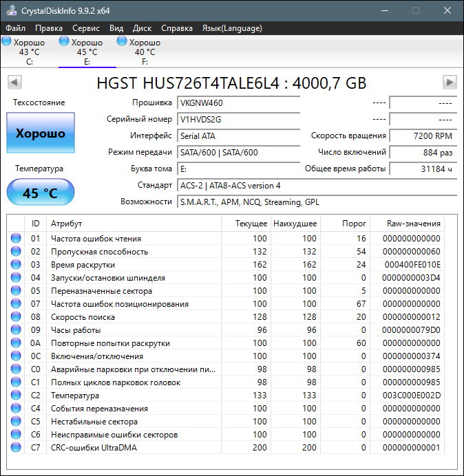Select row Полных циклов парковок головок
This screenshot has width=464, height=476.
point(226,382)
